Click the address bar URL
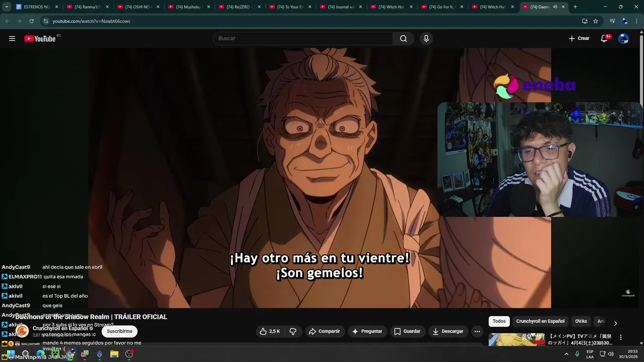This screenshot has height=362, width=644. tap(91, 21)
